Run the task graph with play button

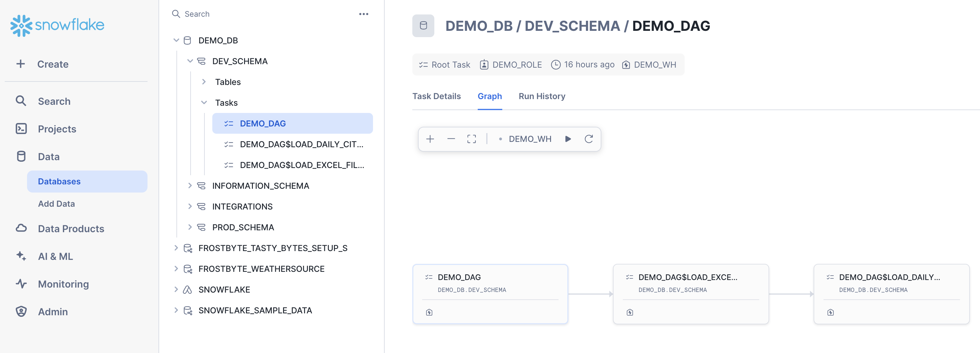click(568, 139)
